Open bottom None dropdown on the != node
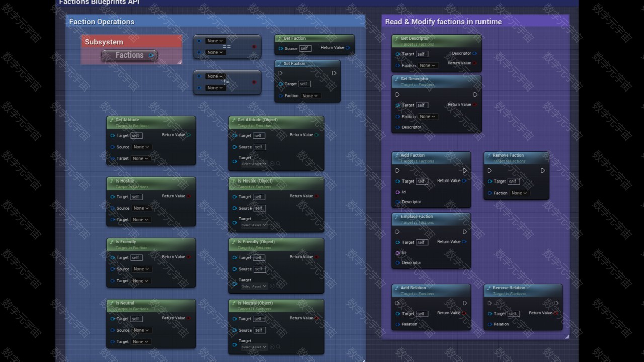 pos(216,88)
